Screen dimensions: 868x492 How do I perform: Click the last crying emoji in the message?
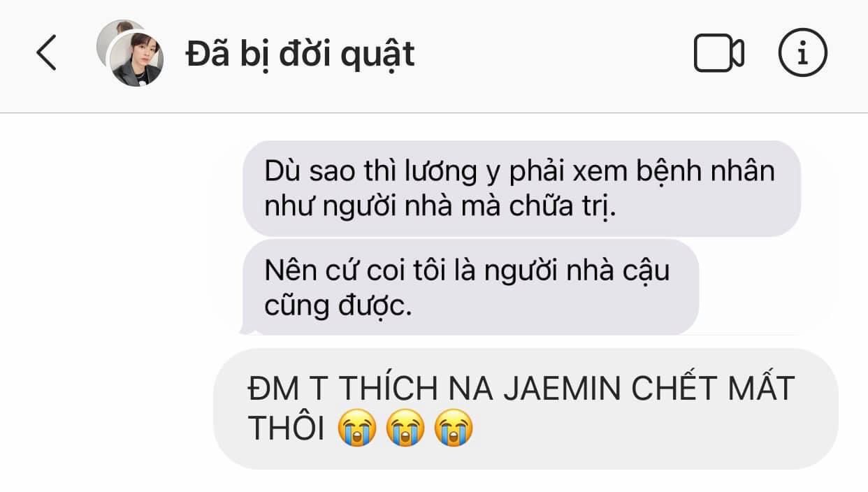[x=454, y=428]
